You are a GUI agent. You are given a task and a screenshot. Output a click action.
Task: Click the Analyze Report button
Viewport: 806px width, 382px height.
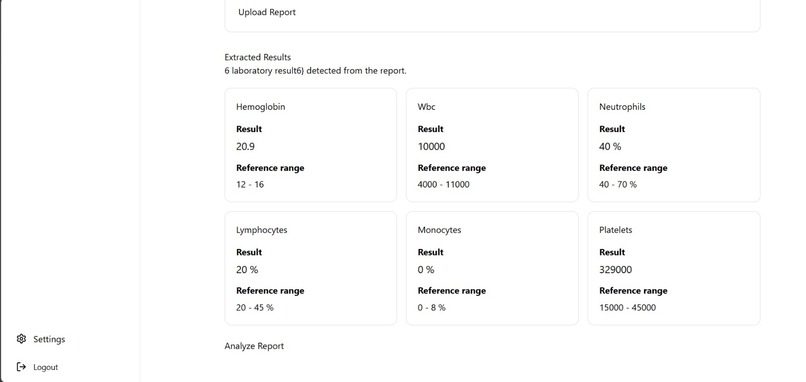pos(254,346)
